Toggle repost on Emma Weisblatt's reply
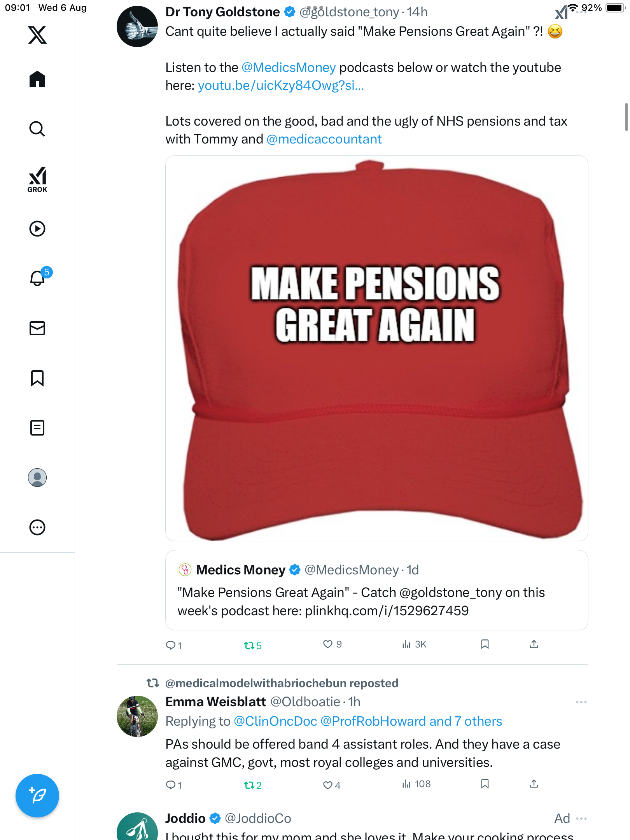The image size is (630, 840). tap(249, 785)
